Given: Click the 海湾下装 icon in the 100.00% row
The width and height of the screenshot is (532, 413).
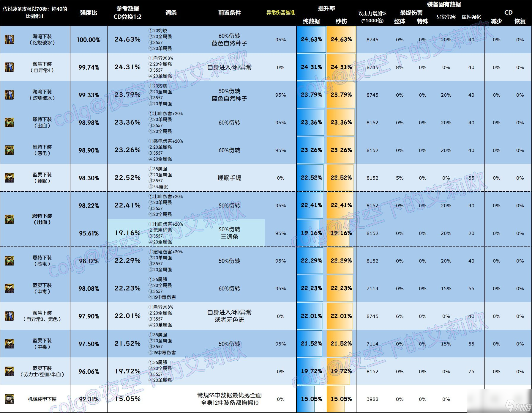Looking at the screenshot, I should click(x=9, y=40).
